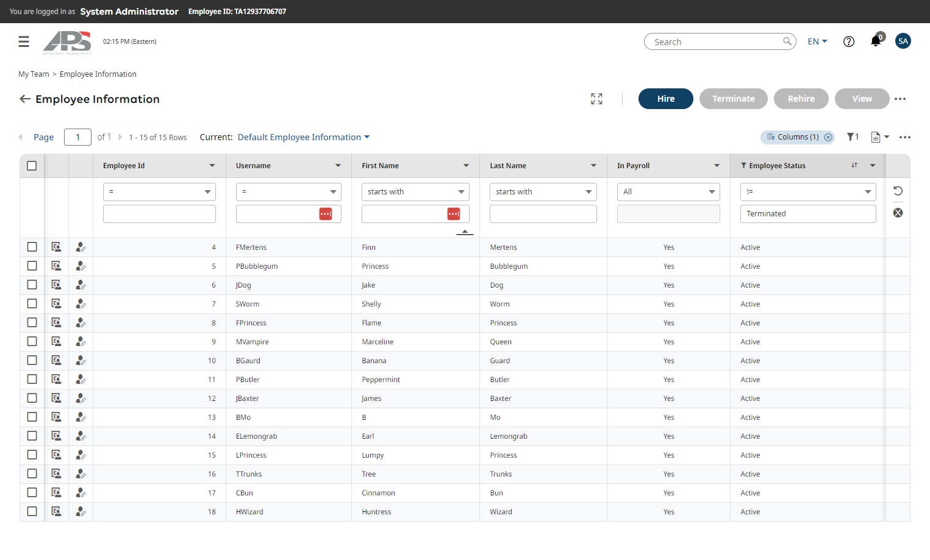Click the My Team breadcrumb link

tap(34, 74)
